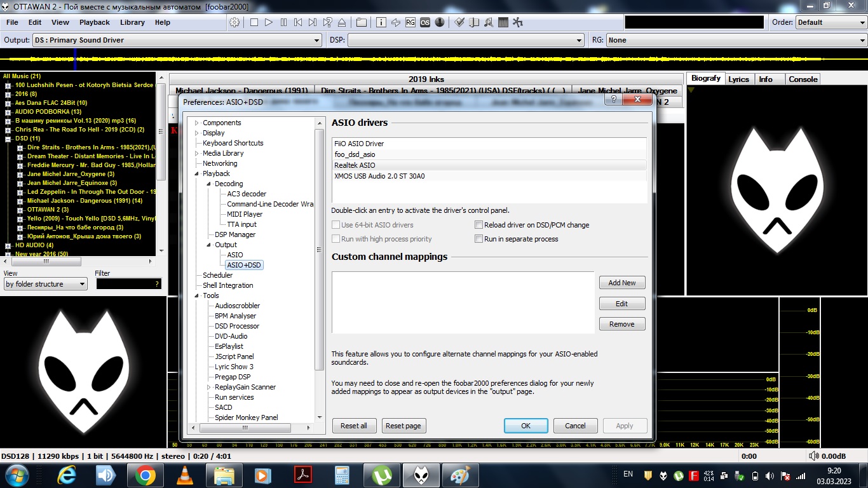This screenshot has width=868, height=488.
Task: Select Realtek ASIO driver entry
Action: 355,165
